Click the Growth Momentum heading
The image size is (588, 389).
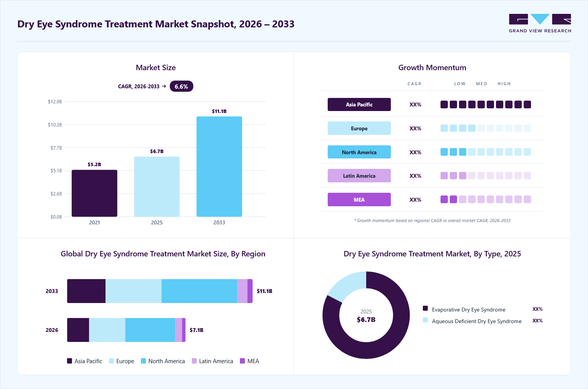click(432, 67)
